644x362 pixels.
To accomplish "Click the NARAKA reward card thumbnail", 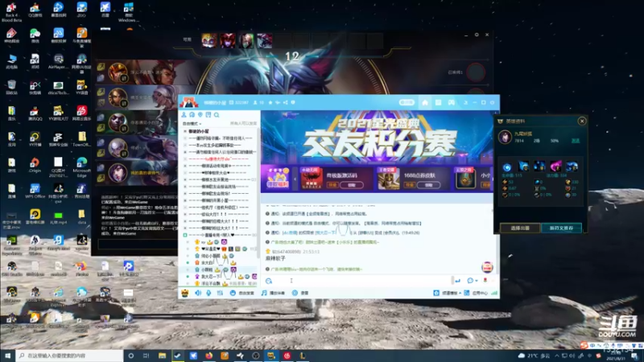I will click(312, 179).
